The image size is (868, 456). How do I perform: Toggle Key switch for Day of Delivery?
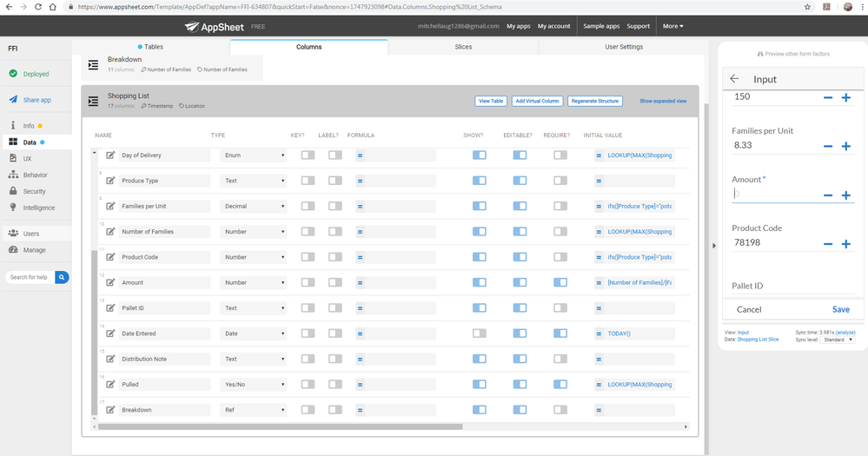coord(308,155)
